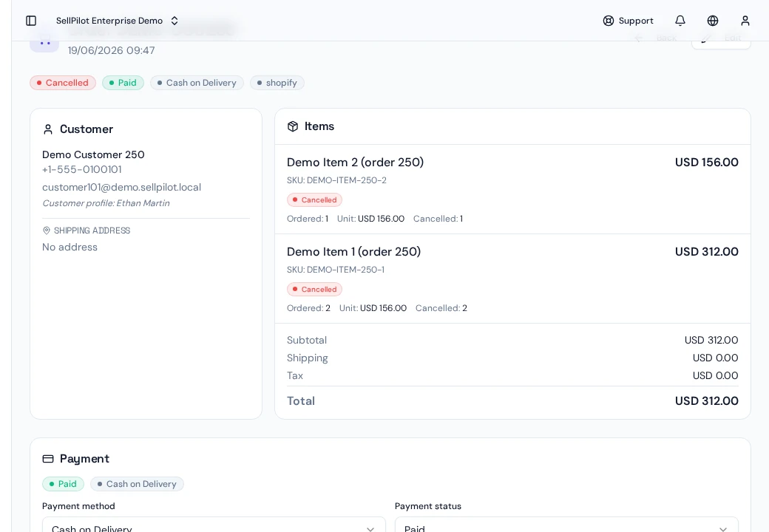This screenshot has width=769, height=532.
Task: Click the Cancelled order status badge
Action: click(63, 83)
